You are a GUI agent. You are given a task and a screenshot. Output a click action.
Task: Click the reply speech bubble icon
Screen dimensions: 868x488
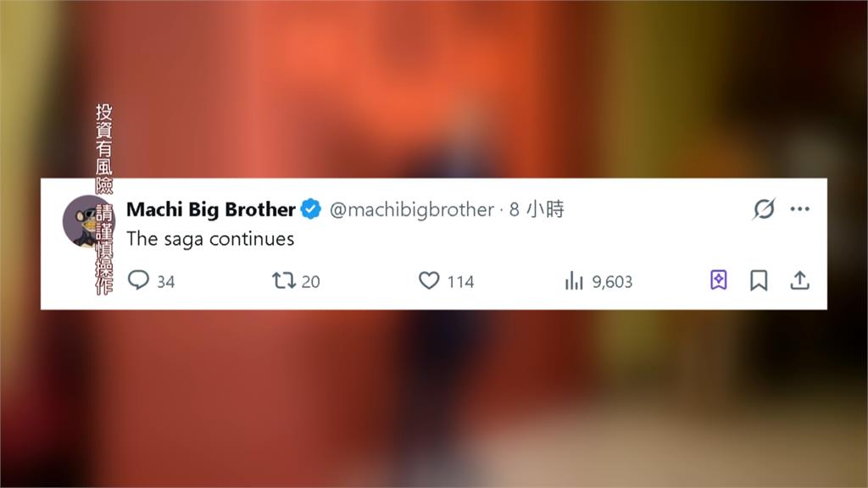point(138,280)
